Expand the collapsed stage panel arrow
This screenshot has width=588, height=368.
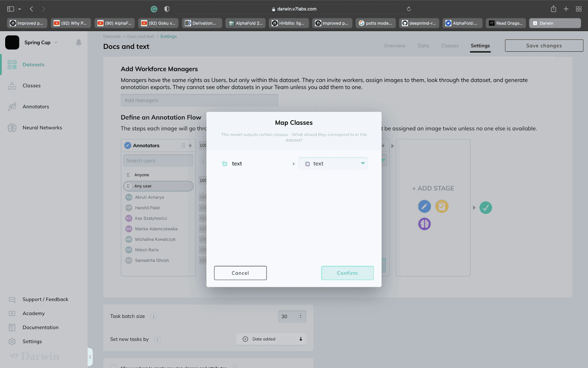(x=393, y=145)
